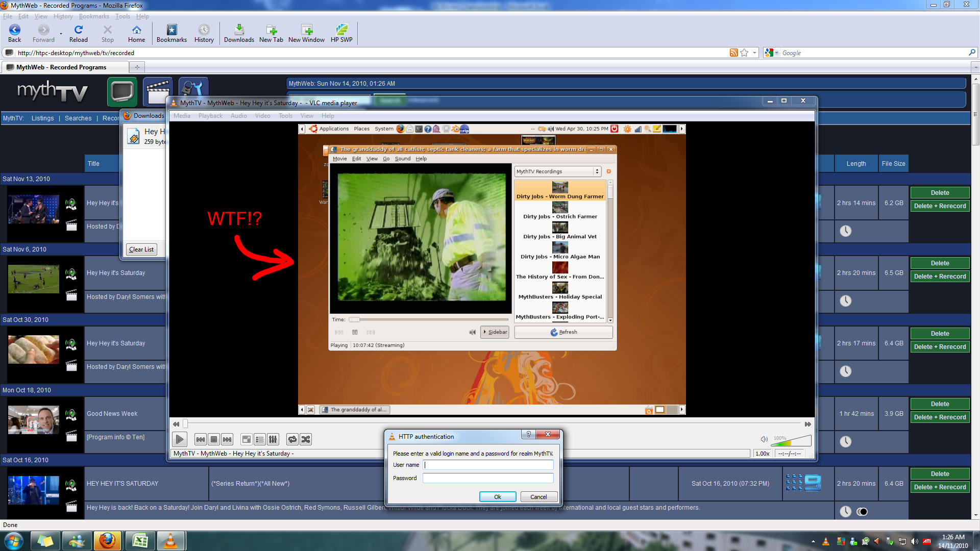
Task: Click Channel 9 logo in bottom row
Action: click(x=803, y=483)
